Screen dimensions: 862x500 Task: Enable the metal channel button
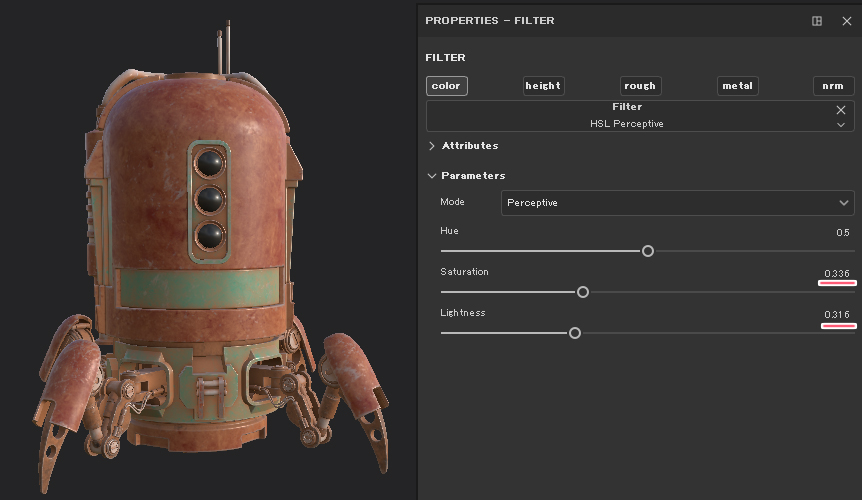click(737, 86)
